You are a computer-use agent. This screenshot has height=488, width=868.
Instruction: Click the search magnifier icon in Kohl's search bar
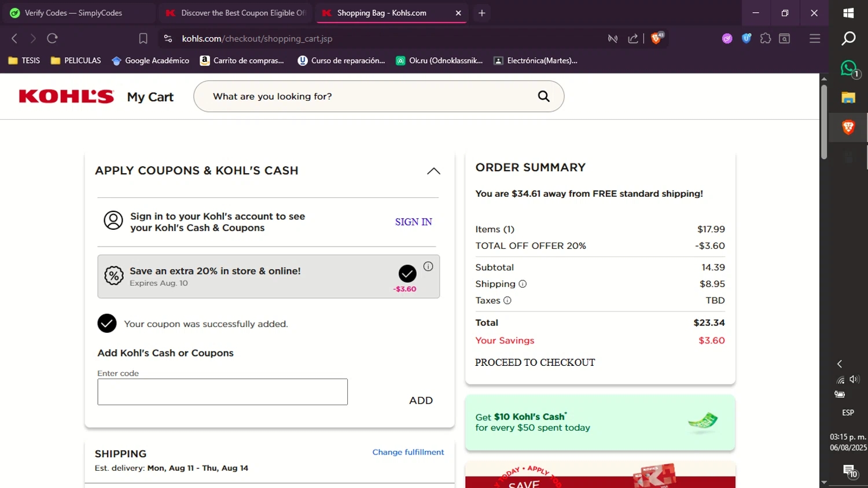click(x=543, y=96)
